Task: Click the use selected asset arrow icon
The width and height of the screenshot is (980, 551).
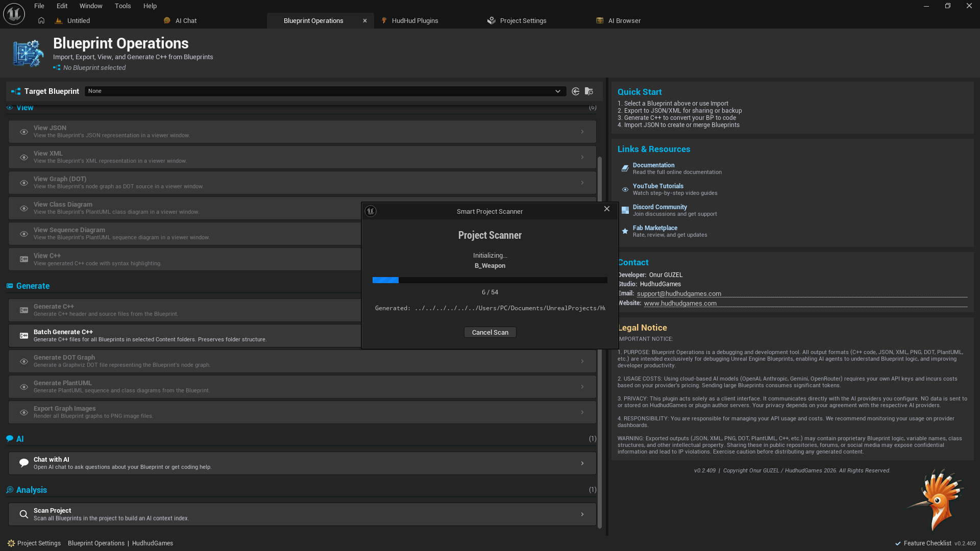Action: click(575, 91)
